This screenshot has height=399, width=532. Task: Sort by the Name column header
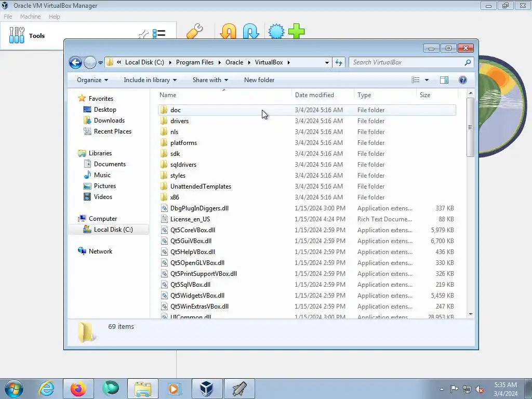click(224, 95)
